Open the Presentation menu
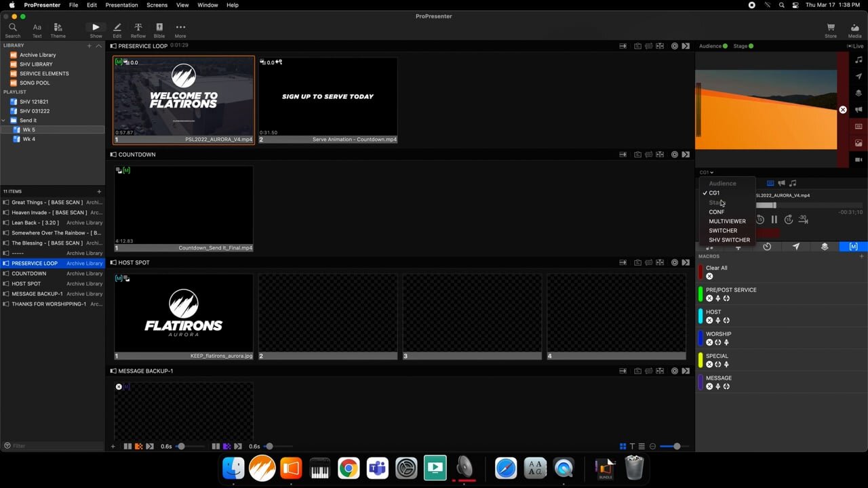This screenshot has height=488, width=868. pos(121,5)
